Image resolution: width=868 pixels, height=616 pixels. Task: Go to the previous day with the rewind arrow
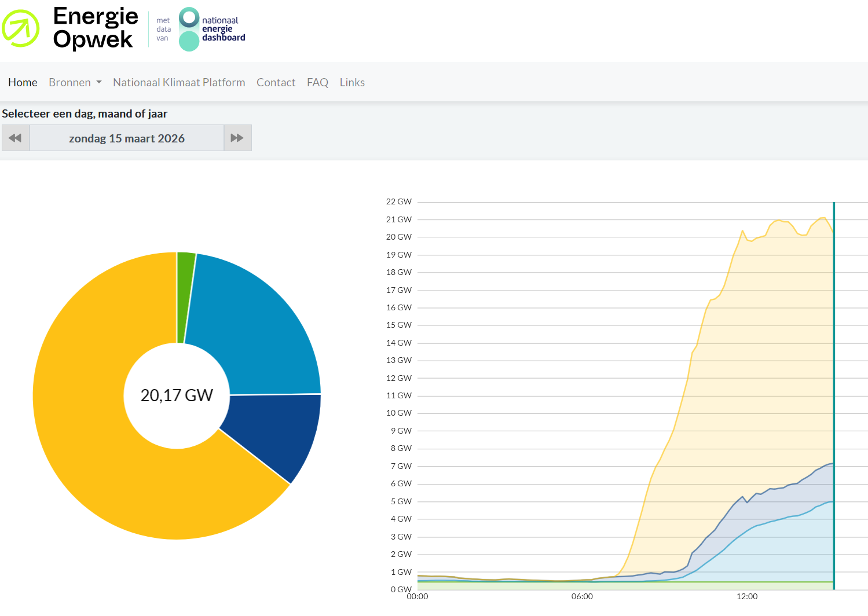pyautogui.click(x=16, y=138)
